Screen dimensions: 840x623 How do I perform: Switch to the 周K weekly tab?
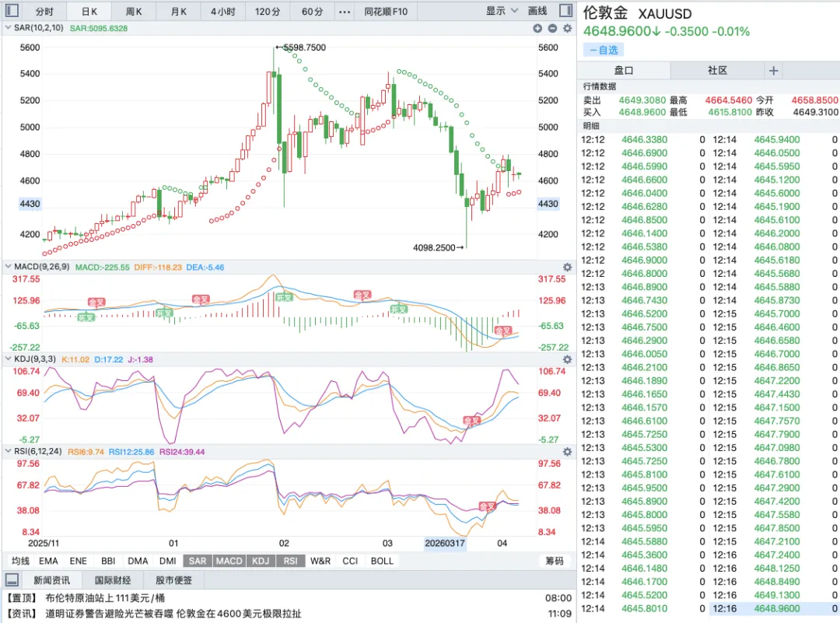[x=134, y=12]
